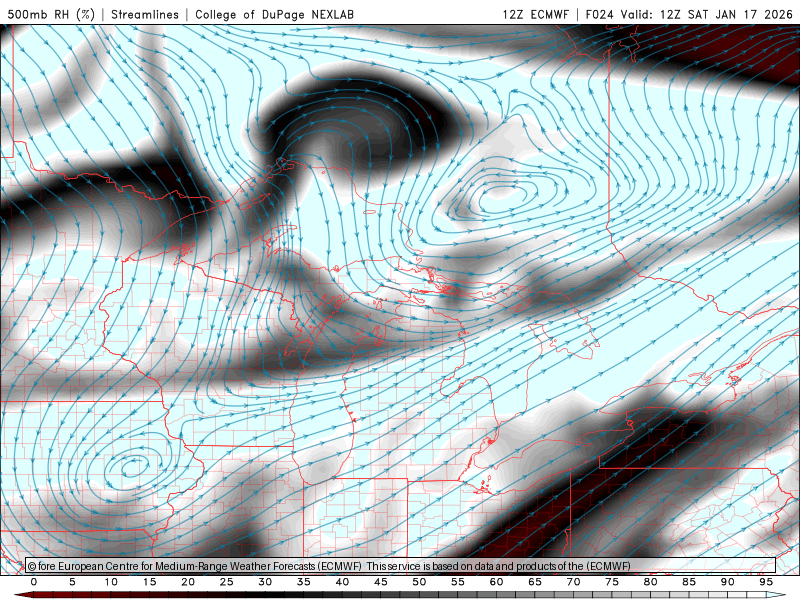800x600 pixels.
Task: Click the '60' label on RH scale
Action: (496, 582)
